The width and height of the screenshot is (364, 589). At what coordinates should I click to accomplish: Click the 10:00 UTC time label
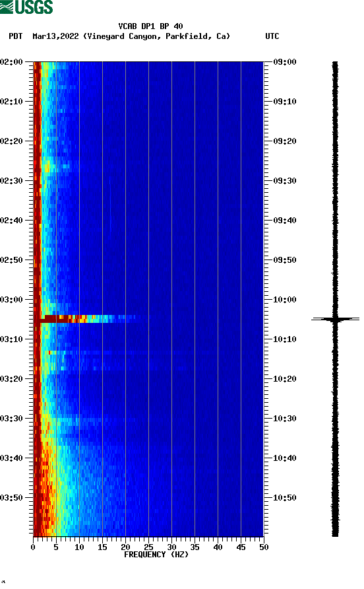click(x=285, y=299)
